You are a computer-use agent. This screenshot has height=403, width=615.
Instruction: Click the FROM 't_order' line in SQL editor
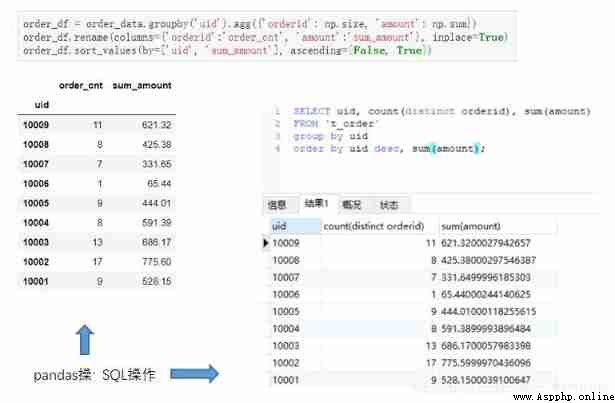[x=336, y=124]
